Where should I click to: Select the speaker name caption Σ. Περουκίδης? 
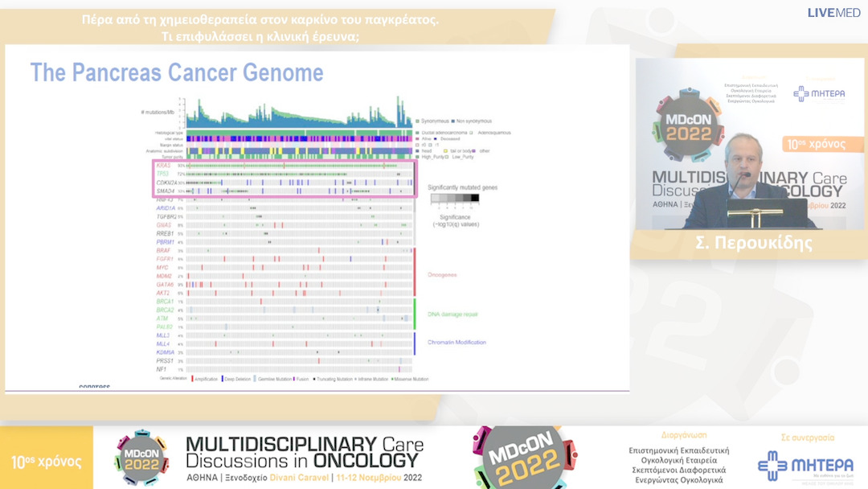pyautogui.click(x=749, y=243)
